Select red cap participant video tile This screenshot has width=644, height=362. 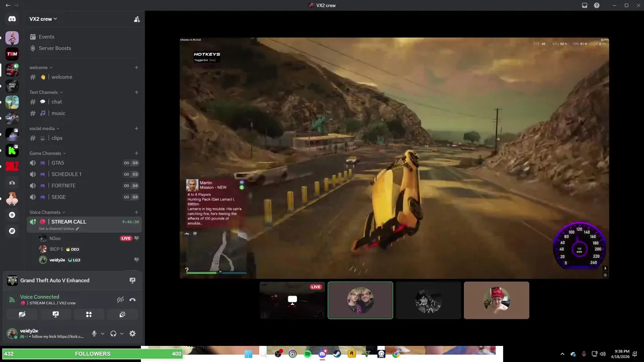497,300
